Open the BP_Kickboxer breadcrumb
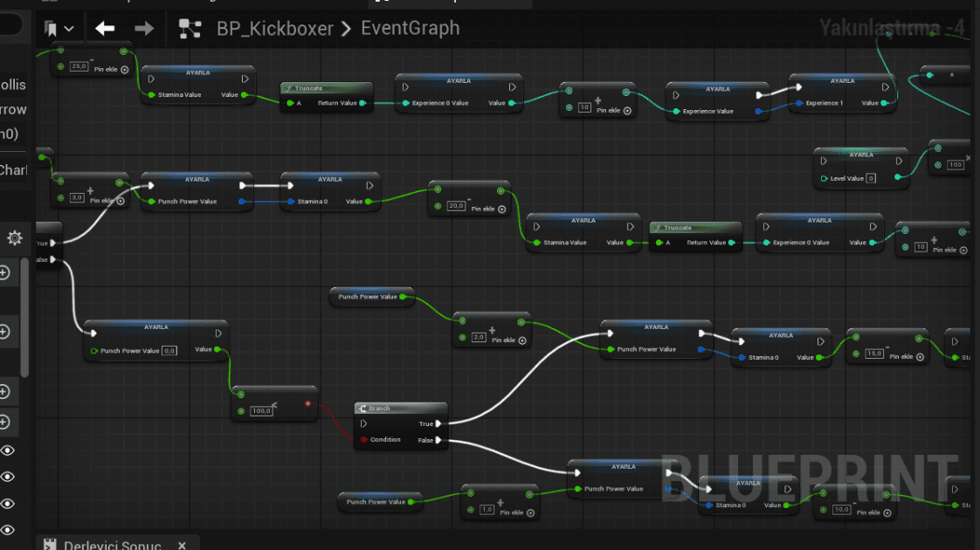The image size is (980, 550). pyautogui.click(x=275, y=29)
